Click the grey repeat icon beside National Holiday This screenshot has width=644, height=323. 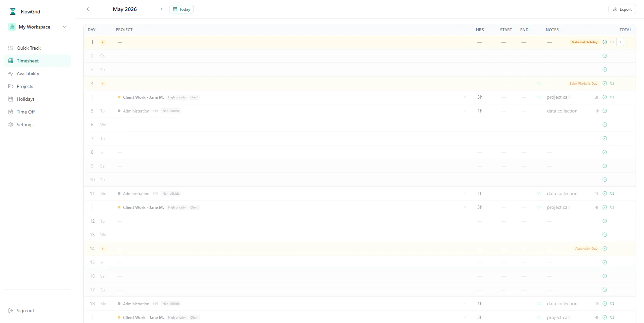click(x=612, y=42)
